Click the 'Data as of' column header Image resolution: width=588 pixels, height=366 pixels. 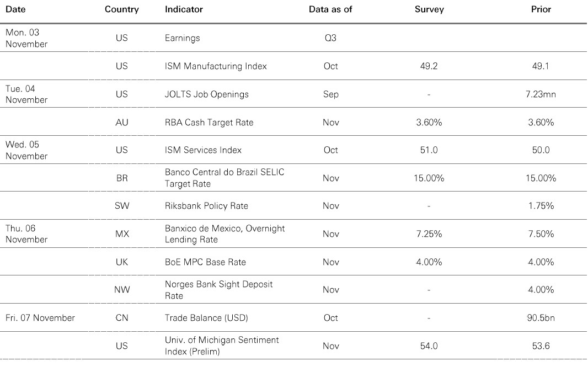coord(330,9)
